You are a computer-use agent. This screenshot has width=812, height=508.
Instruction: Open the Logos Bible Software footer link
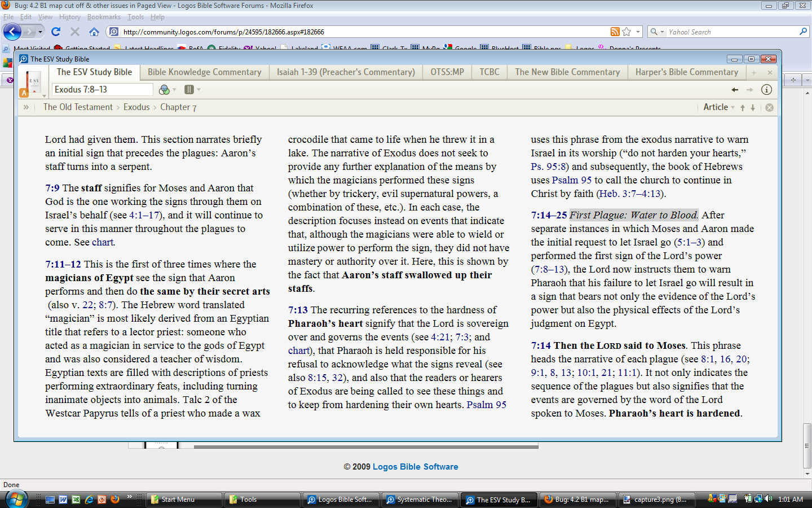tap(415, 467)
